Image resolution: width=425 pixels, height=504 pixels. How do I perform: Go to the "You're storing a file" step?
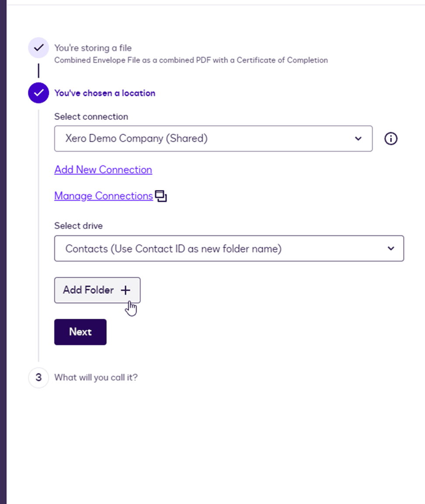click(93, 48)
